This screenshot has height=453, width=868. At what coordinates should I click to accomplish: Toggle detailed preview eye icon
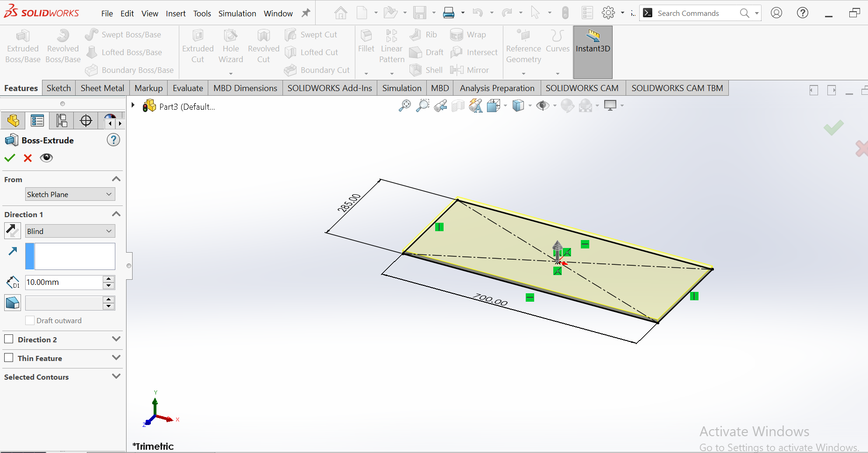pos(46,158)
